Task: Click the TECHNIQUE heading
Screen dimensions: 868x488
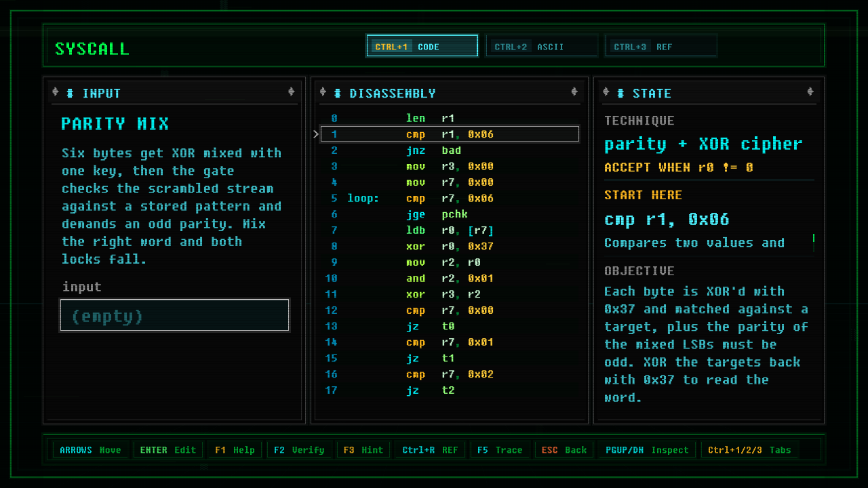Action: [639, 121]
